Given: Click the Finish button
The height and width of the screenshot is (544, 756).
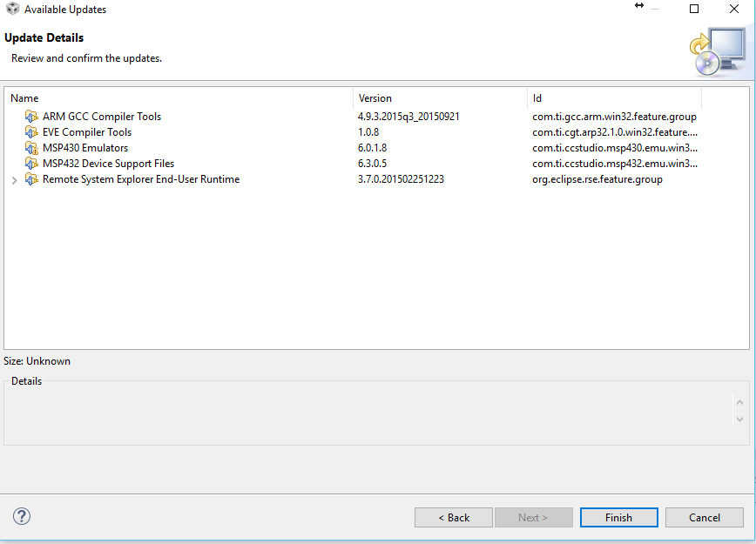Looking at the screenshot, I should coord(618,518).
